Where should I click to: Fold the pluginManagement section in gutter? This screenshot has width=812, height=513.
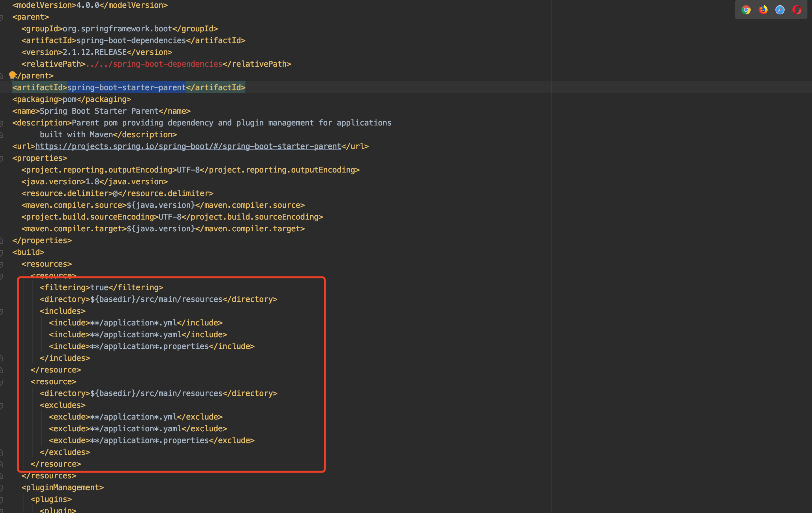pos(1,488)
